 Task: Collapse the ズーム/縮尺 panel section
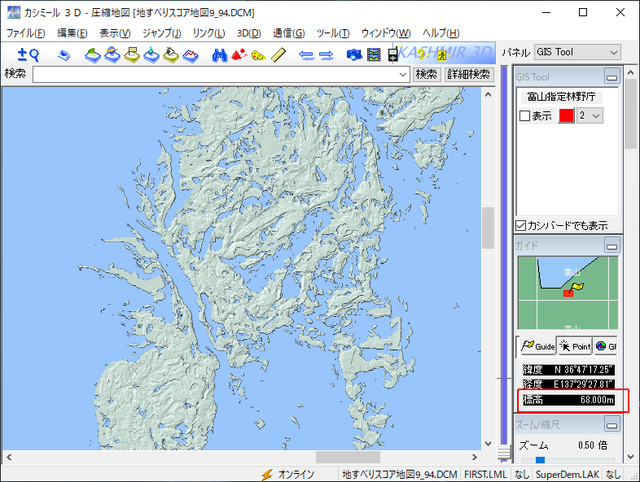tap(612, 424)
